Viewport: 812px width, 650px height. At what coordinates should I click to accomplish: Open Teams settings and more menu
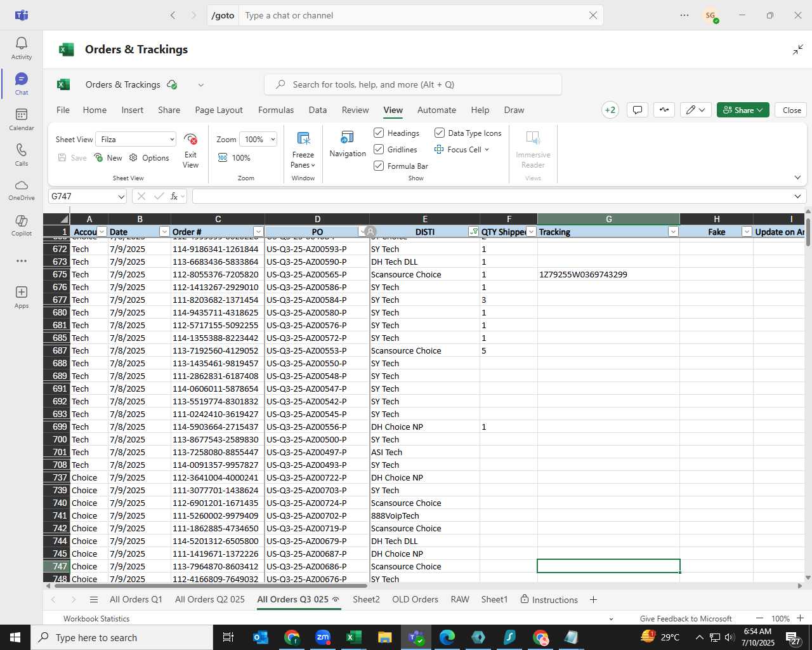click(684, 15)
